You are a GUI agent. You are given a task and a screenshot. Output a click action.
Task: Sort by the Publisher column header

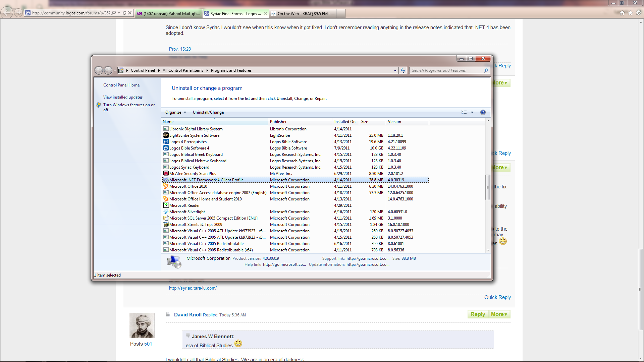click(300, 122)
